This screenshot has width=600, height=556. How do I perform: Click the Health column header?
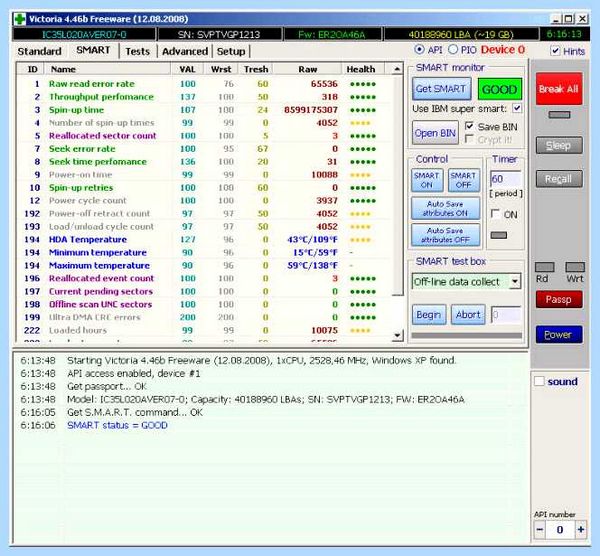pos(363,69)
